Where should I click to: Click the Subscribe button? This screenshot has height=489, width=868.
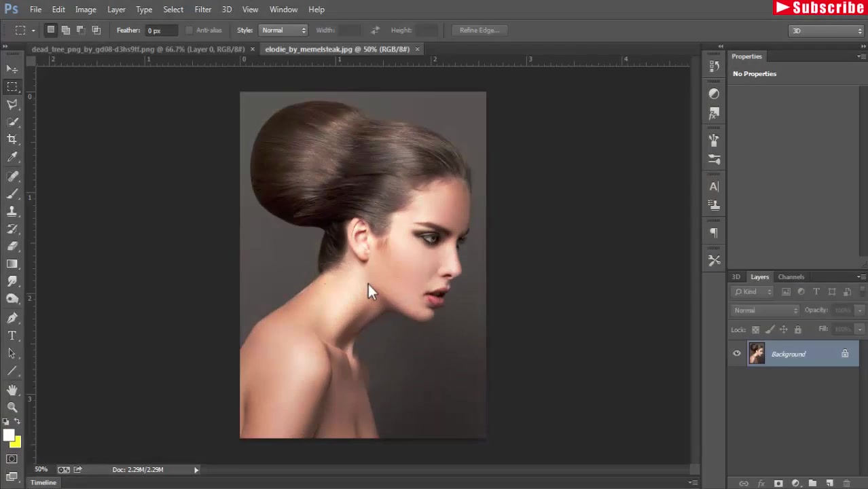(x=819, y=8)
